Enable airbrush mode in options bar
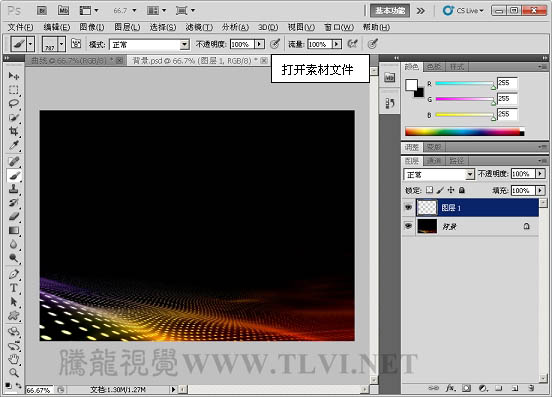 click(352, 44)
